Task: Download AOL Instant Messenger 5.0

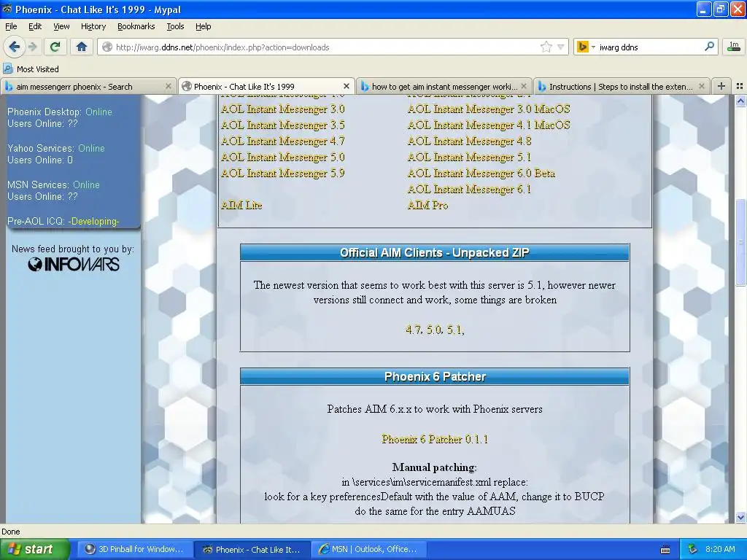Action: 283,157
